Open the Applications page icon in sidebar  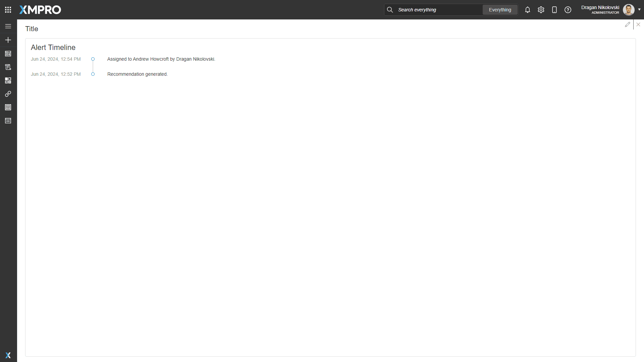8,54
